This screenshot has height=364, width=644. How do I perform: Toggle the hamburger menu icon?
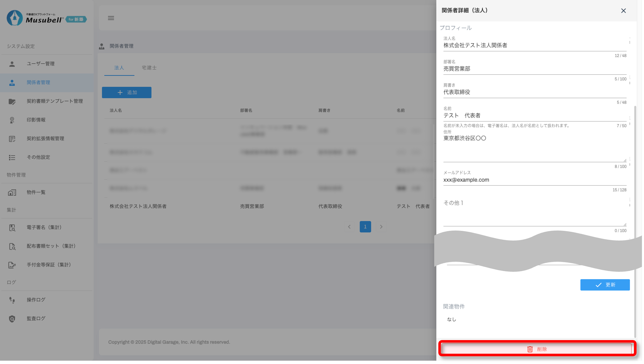111,18
